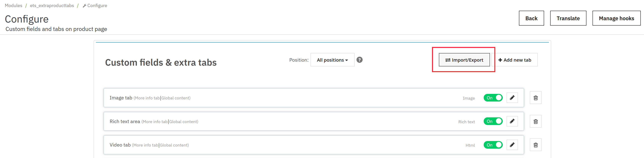Switch off the Video tab toggle

pos(493,145)
